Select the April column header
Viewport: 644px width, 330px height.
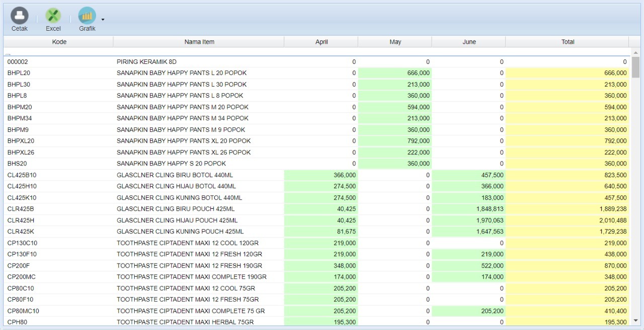pyautogui.click(x=321, y=42)
